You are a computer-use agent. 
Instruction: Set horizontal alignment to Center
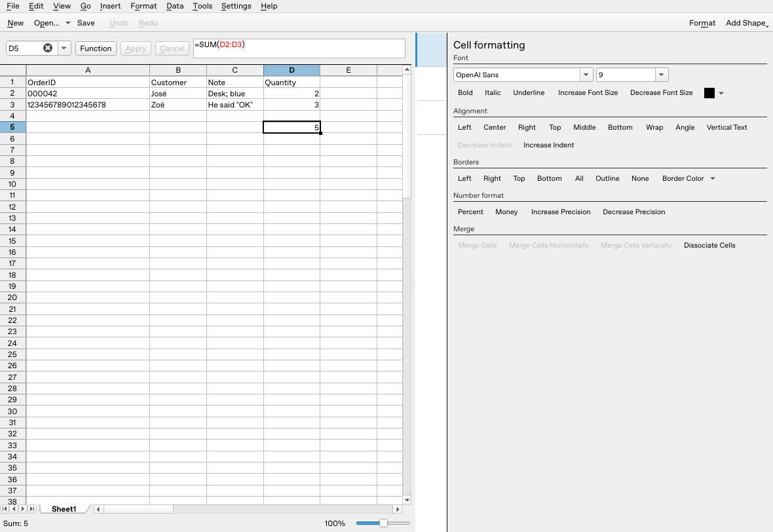tap(495, 127)
